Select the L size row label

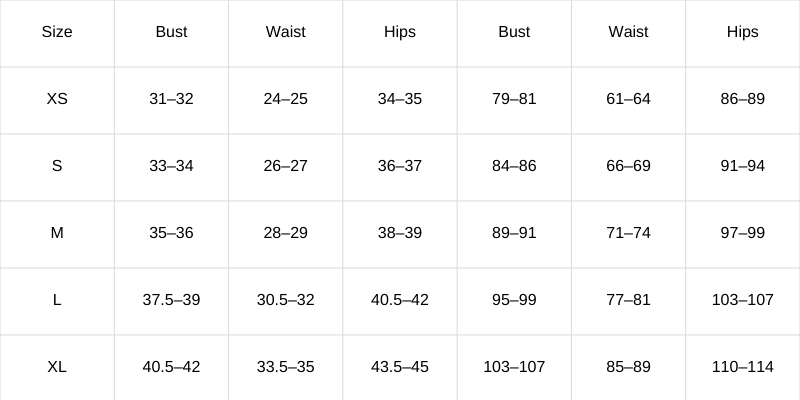tap(57, 299)
